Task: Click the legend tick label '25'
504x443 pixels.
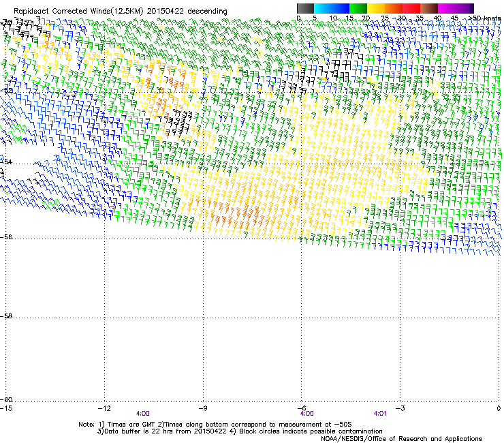Action: click(x=385, y=18)
